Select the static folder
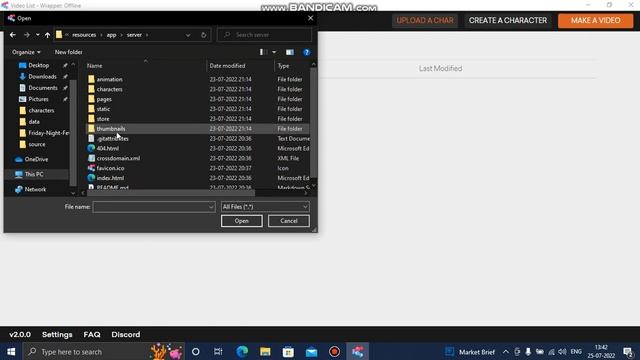Image resolution: width=640 pixels, height=360 pixels. point(103,109)
